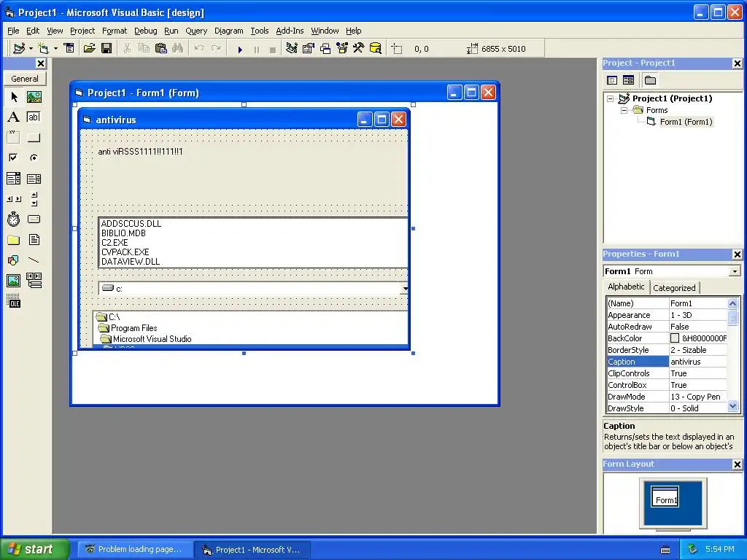The image size is (747, 560).
Task: Open the Add-Ins menu
Action: [x=290, y=31]
